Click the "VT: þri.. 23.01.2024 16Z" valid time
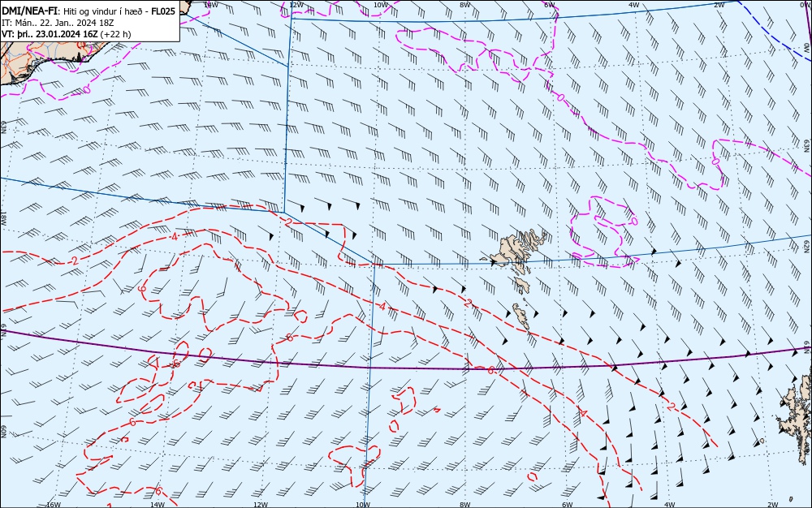The width and height of the screenshot is (812, 508). [x=50, y=34]
